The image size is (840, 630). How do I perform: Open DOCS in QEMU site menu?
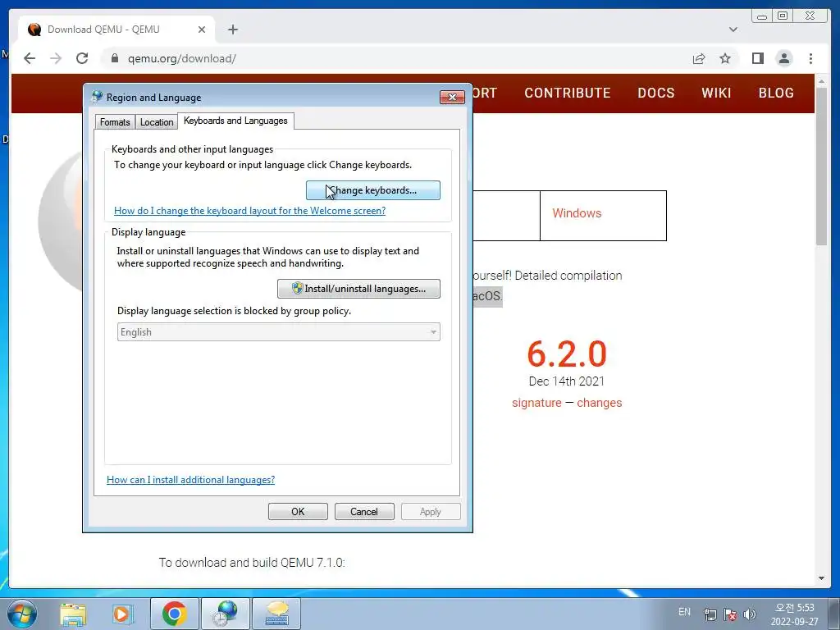click(x=655, y=93)
